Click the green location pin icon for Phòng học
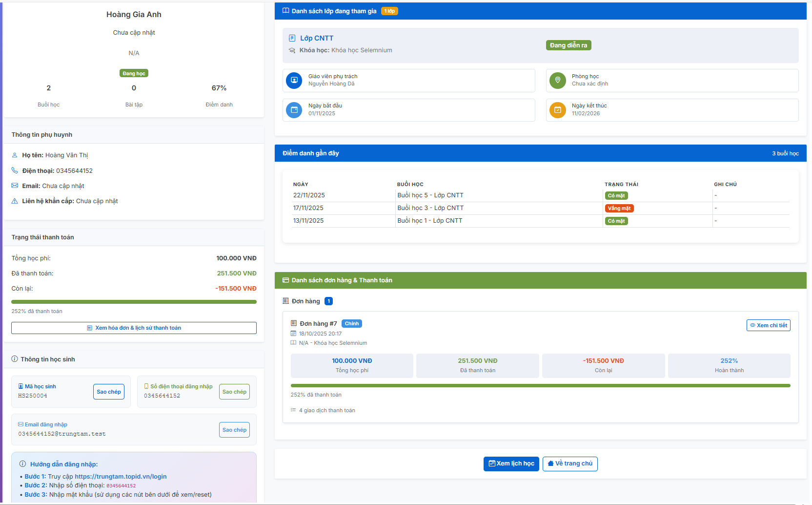Screen dimensions: 812x505 click(x=557, y=80)
